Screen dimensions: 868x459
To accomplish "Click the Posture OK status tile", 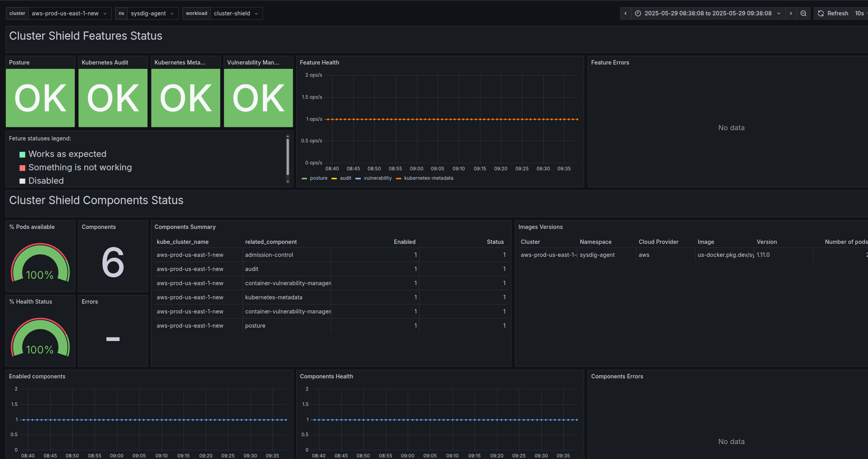I will tap(40, 98).
